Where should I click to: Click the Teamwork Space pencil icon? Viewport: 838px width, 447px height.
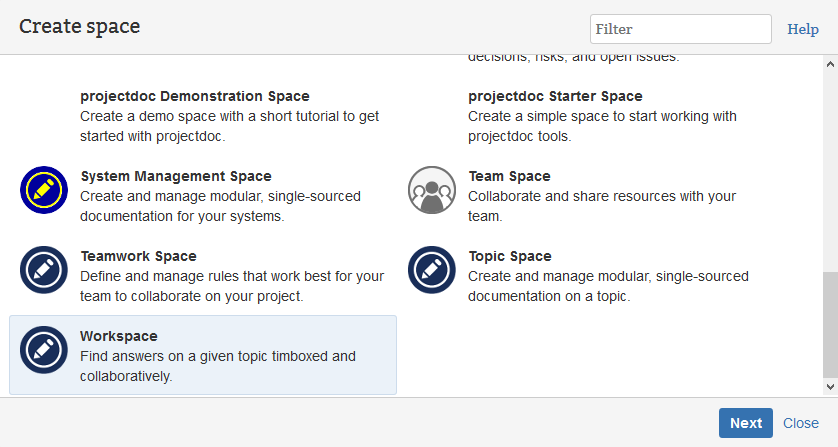(43, 270)
